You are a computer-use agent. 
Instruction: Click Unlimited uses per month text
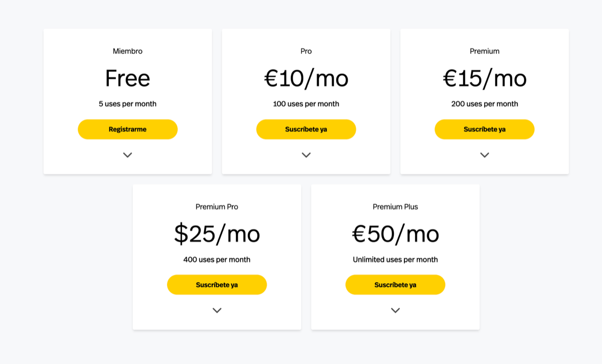pos(395,259)
